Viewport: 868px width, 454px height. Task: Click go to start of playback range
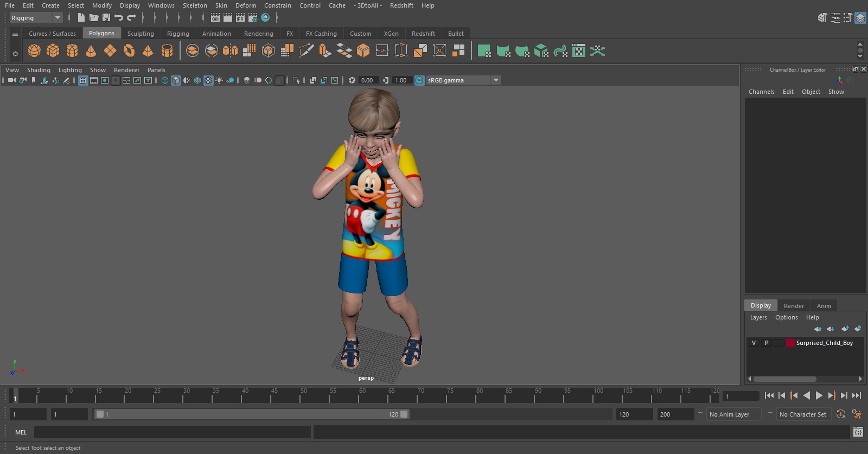click(x=769, y=395)
